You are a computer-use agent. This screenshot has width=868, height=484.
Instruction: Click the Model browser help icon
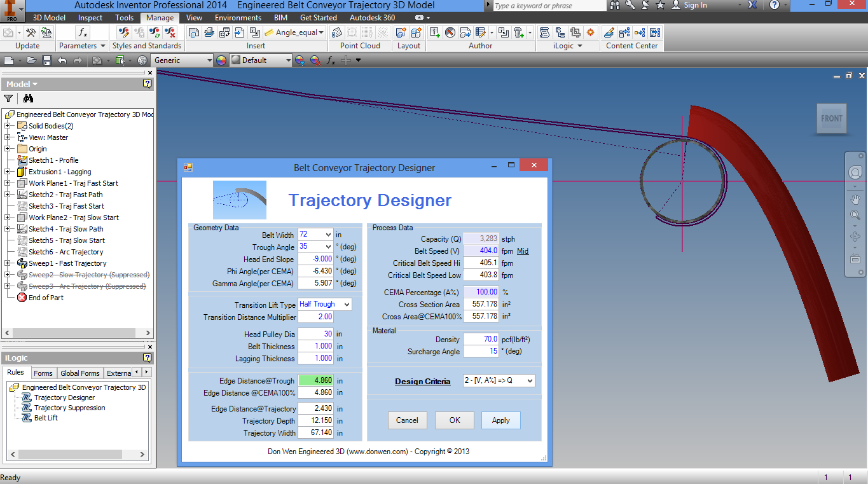(x=148, y=84)
